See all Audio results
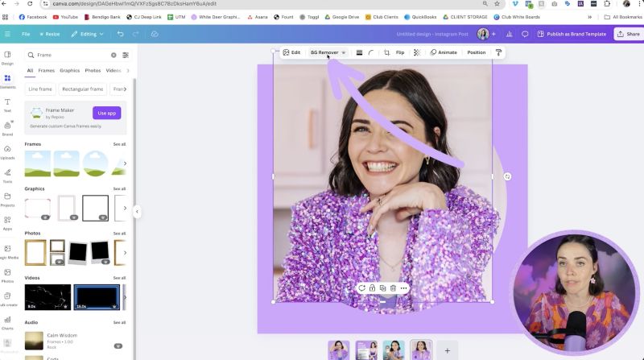 119,323
